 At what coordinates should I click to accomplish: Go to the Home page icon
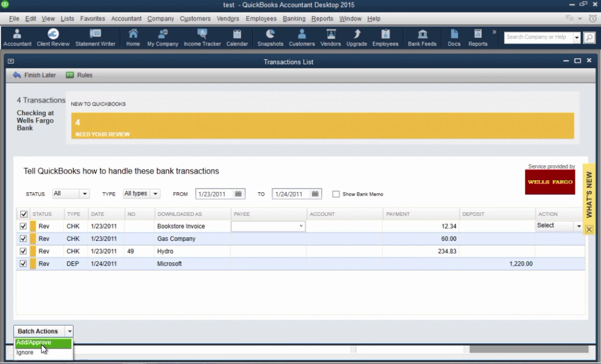133,38
